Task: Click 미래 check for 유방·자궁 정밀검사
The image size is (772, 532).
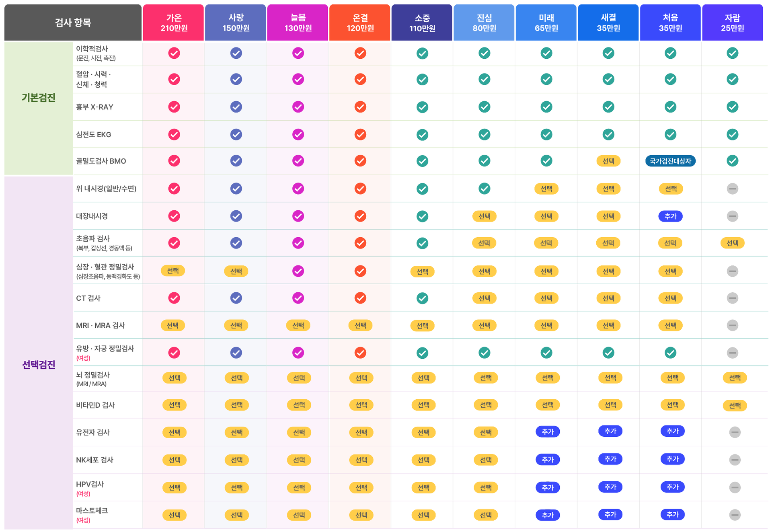Action: point(546,353)
